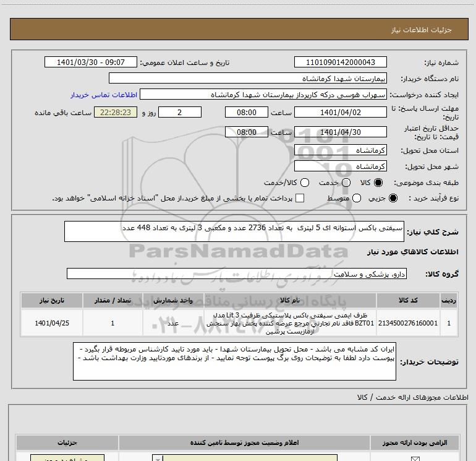Open the اطلاعات تماس خریدار link
The height and width of the screenshot is (461, 476).
point(104,95)
